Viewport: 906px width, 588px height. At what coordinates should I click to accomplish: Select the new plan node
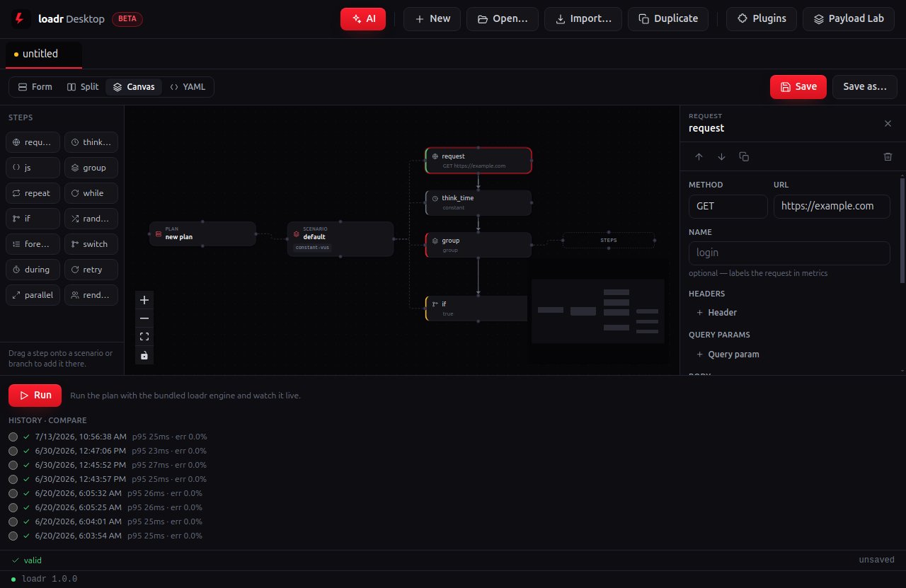[x=202, y=234]
